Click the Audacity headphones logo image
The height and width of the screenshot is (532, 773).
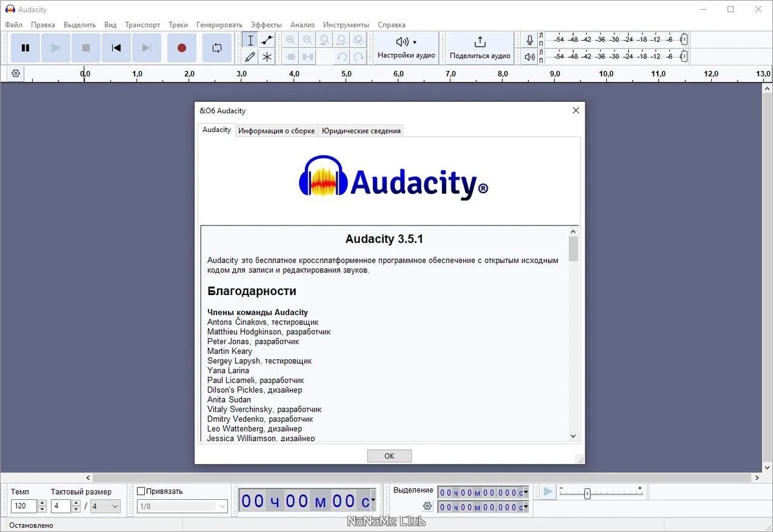click(x=393, y=177)
